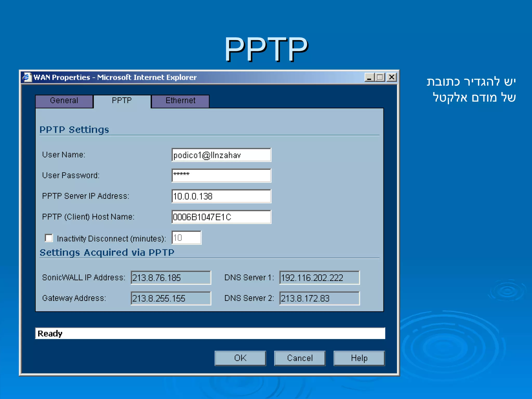Click the Inactivity Disconnect (minutes) label
The image size is (532, 399).
click(111, 238)
